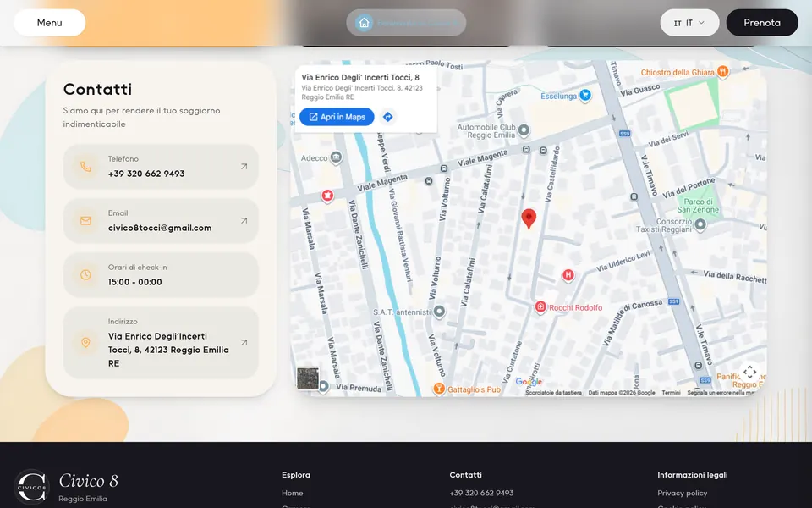Screen dimensions: 812x508
Task: Switch to satellite view thumbnail
Action: 308,378
